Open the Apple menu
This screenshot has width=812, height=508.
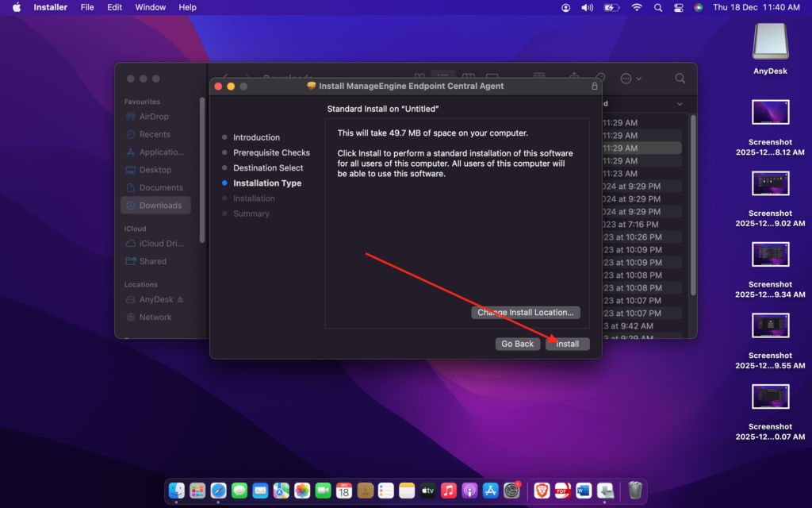tap(17, 7)
